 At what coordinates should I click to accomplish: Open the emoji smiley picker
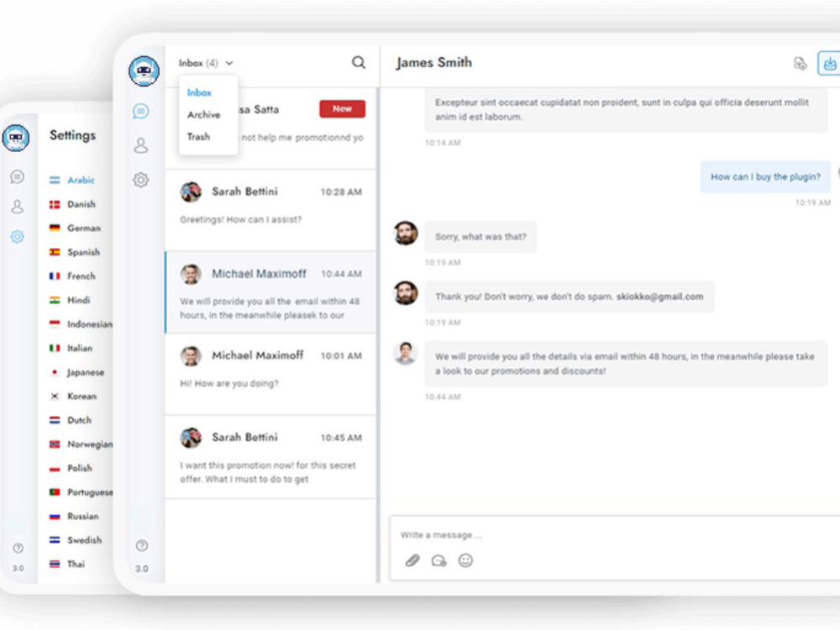pyautogui.click(x=465, y=560)
